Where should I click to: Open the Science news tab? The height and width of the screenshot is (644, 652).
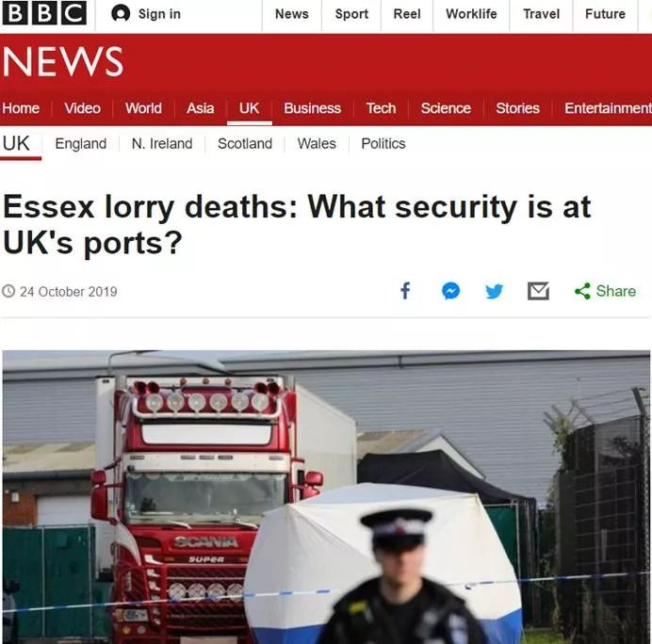[446, 108]
